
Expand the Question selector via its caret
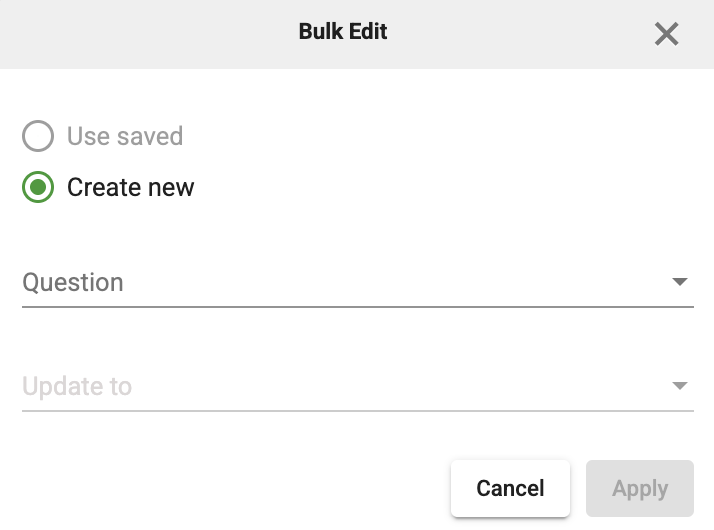[x=680, y=282]
